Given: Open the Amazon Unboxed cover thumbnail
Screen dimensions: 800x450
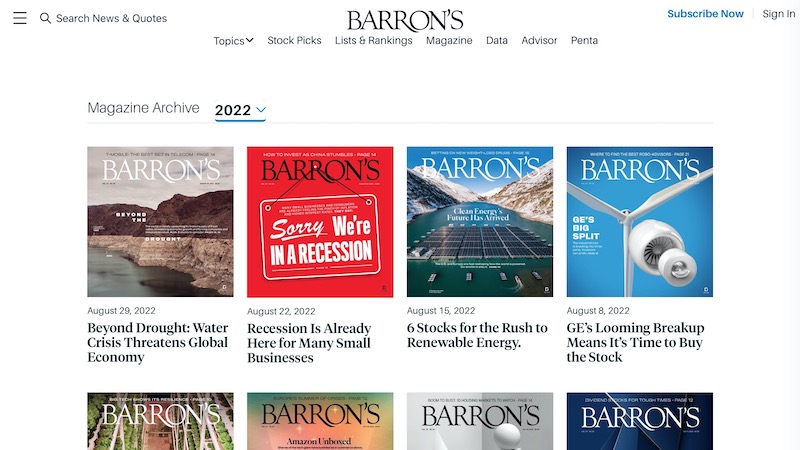Looking at the screenshot, I should coord(320,421).
